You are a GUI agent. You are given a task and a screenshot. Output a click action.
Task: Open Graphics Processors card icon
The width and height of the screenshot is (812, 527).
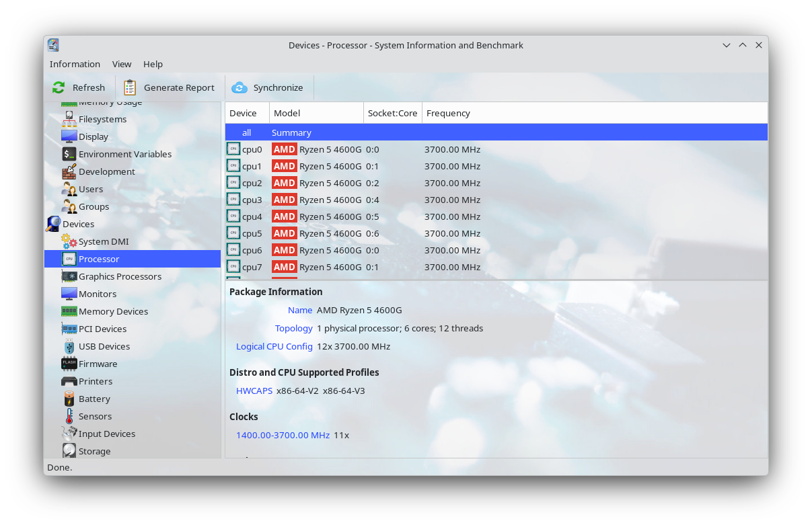(x=69, y=276)
